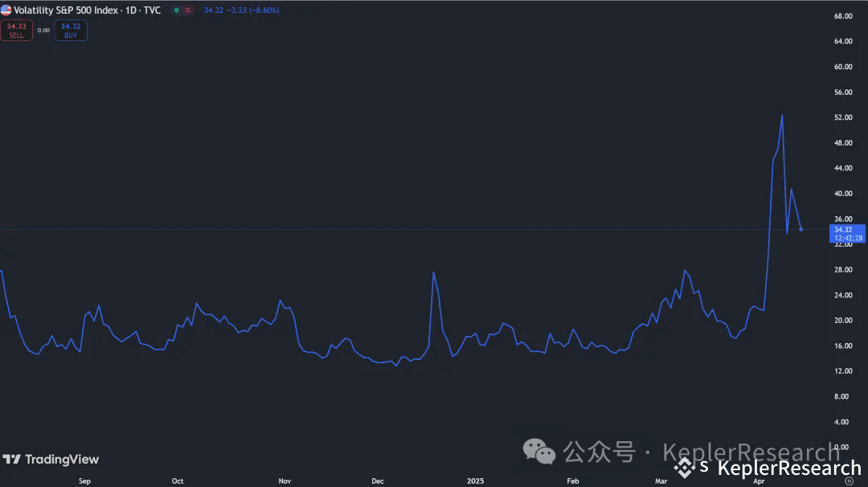Click the 52.00 price axis label

tap(843, 117)
